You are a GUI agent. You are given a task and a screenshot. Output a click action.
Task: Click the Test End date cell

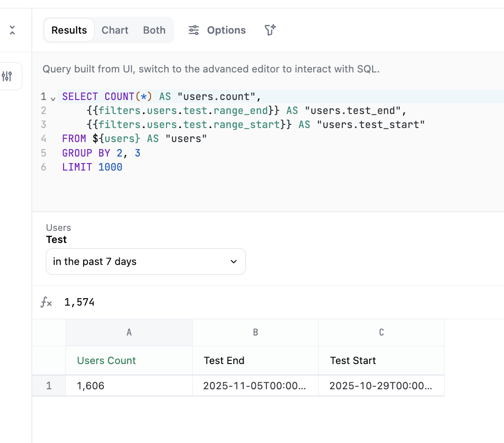[x=255, y=386]
